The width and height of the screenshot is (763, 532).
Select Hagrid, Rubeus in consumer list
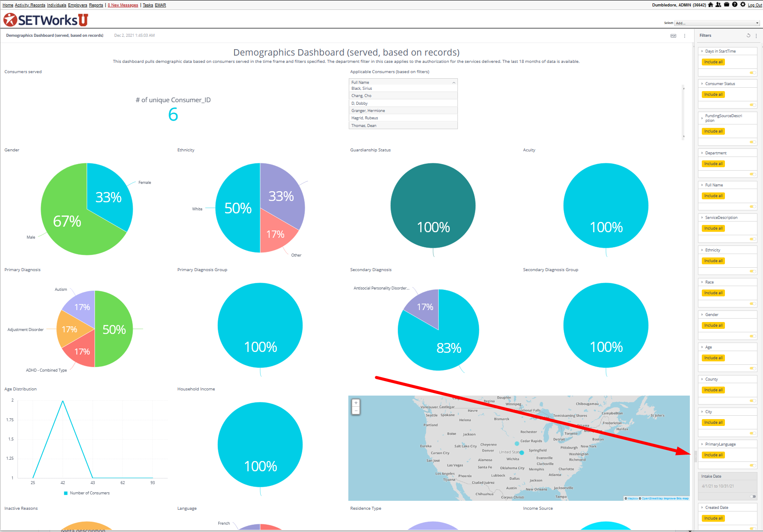click(x=403, y=118)
